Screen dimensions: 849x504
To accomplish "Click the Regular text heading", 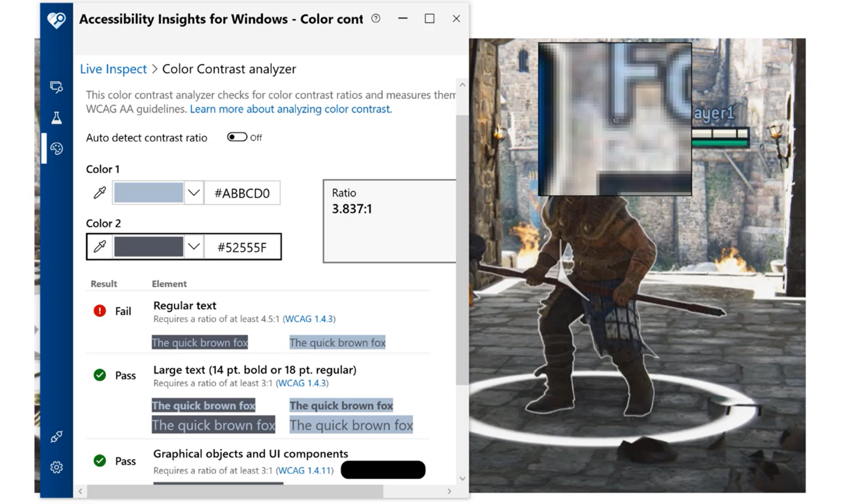I will click(x=185, y=305).
